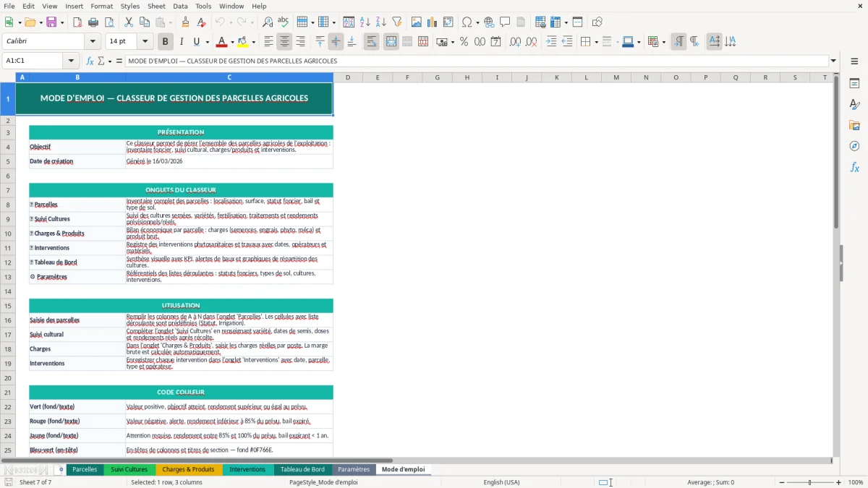Viewport: 868px width, 488px height.
Task: Select column D header
Action: tap(348, 77)
